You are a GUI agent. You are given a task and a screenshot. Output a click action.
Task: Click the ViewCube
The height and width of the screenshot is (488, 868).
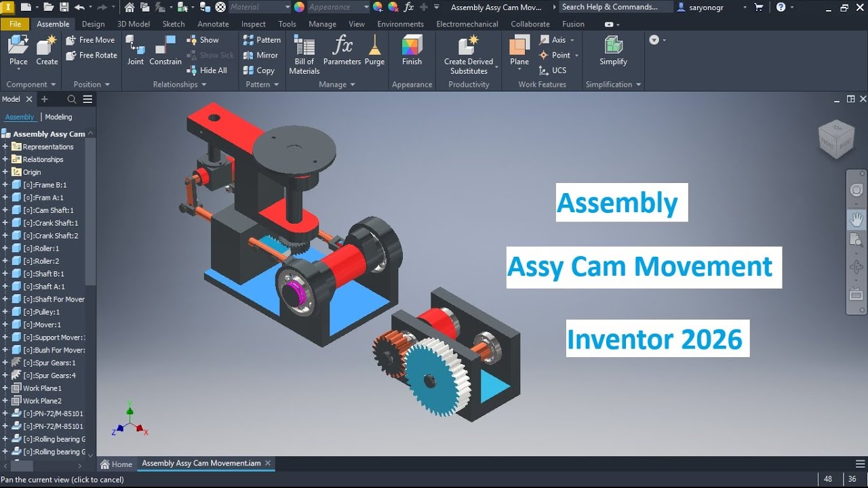[x=835, y=138]
